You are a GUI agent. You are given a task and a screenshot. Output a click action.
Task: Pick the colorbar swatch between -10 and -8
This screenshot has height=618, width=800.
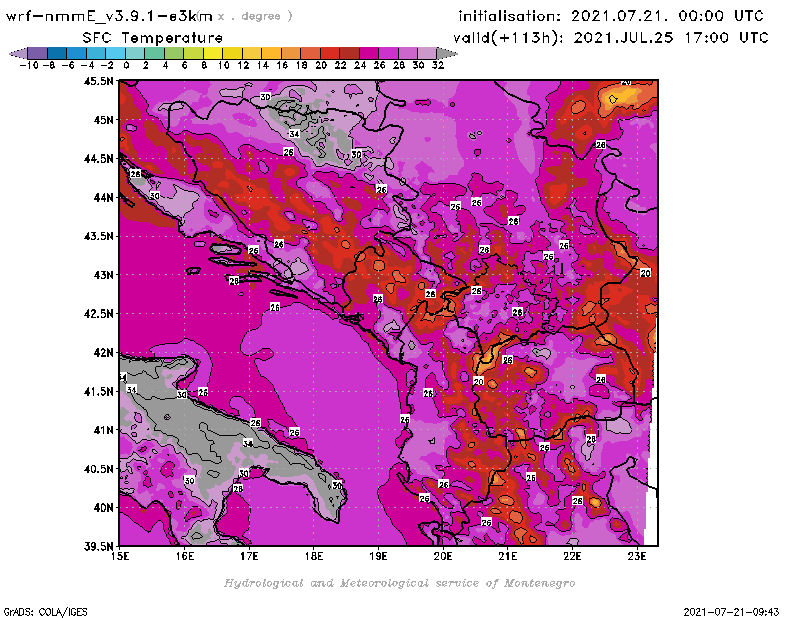(38, 53)
